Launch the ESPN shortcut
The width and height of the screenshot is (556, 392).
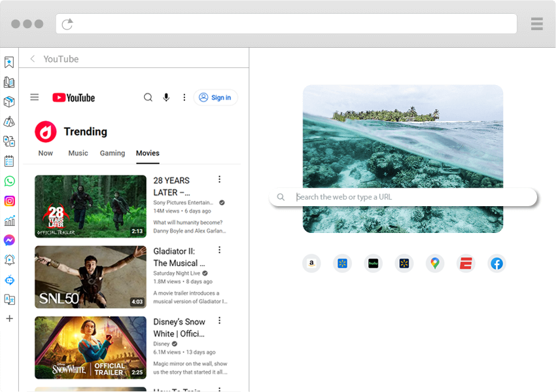[466, 263]
